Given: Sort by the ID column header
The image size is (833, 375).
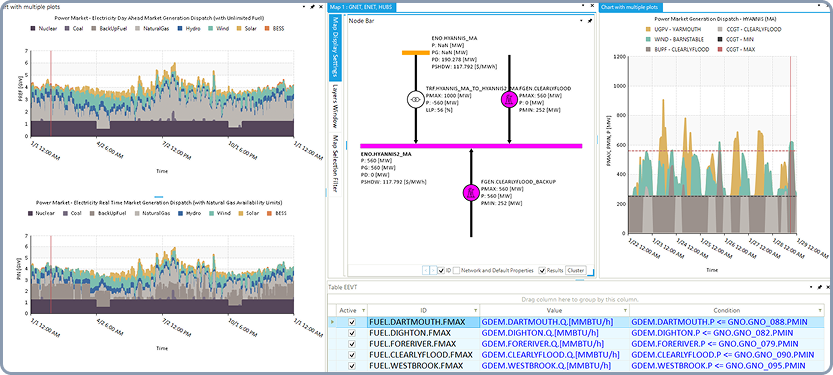Looking at the screenshot, I should (x=423, y=310).
